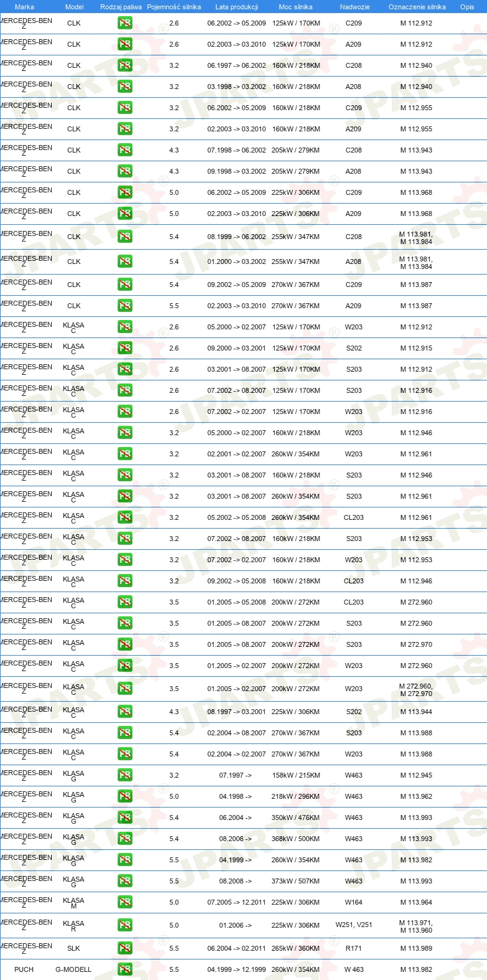Image resolution: width=487 pixels, height=980 pixels.
Task: Click production years 09.2000 -> 03.2001
Action: point(237,349)
